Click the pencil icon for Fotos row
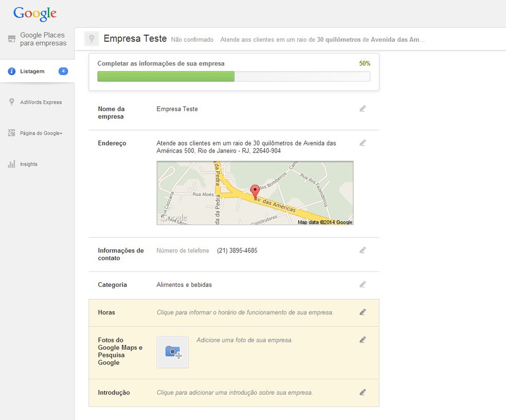The height and width of the screenshot is (420, 506). [x=363, y=340]
